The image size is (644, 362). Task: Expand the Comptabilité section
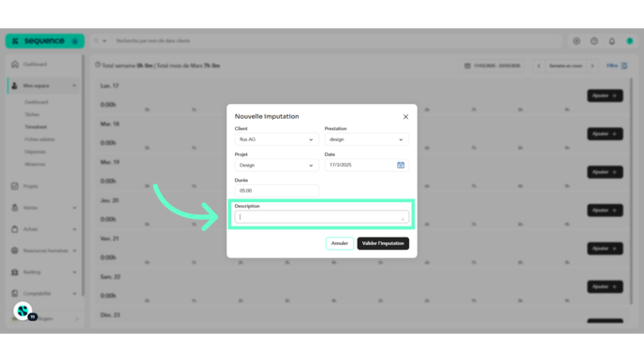coord(74,294)
